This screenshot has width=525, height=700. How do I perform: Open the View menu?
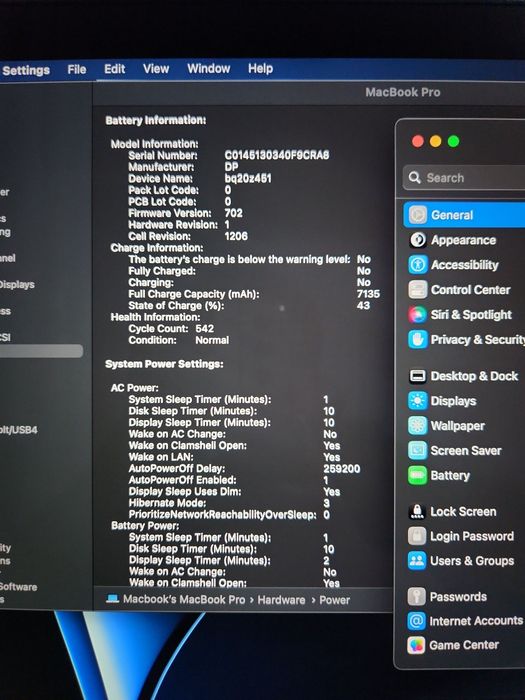tap(156, 69)
